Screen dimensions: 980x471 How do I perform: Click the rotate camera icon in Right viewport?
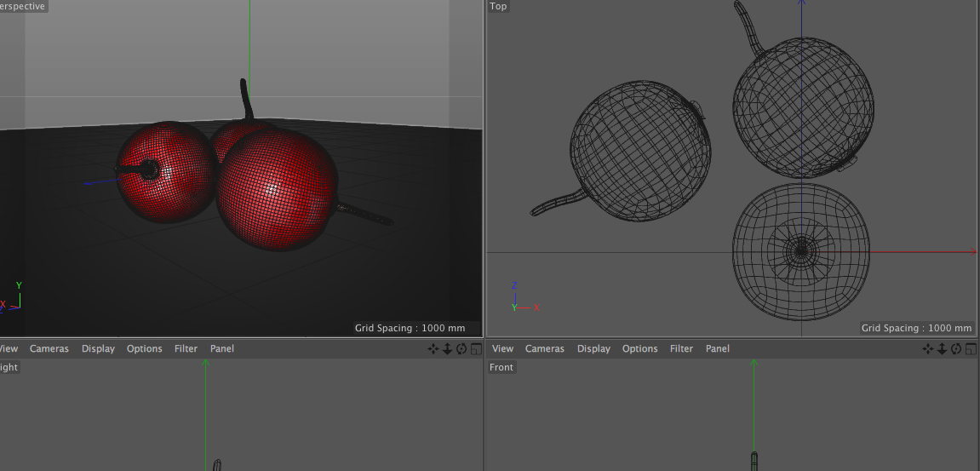pos(461,349)
